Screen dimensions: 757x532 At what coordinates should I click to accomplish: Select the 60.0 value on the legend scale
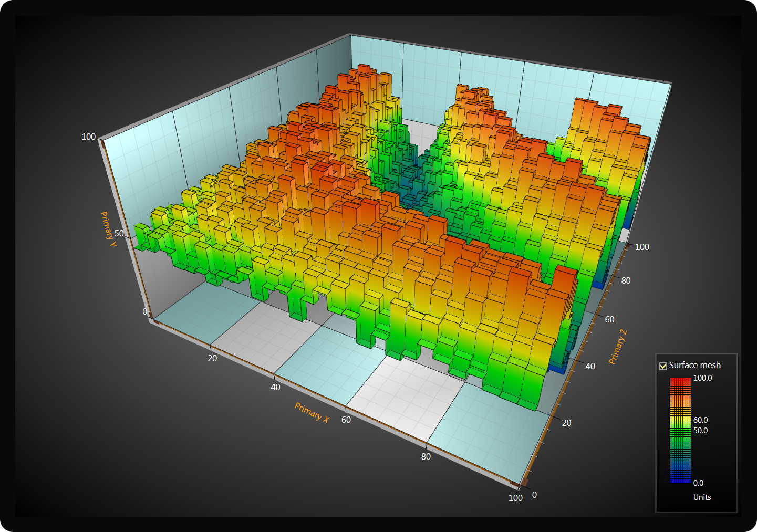[x=700, y=420]
